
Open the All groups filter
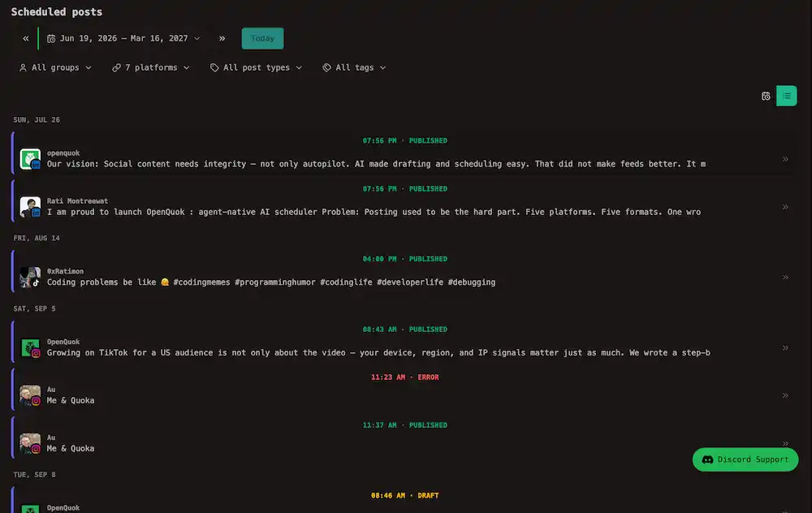55,67
